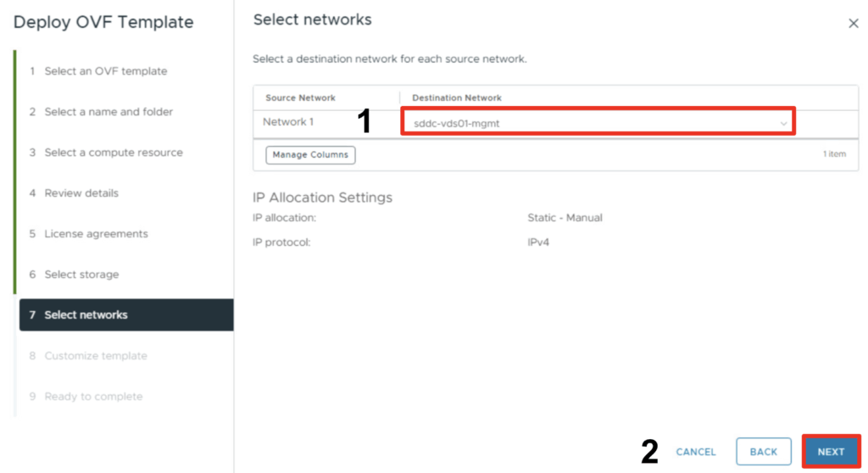
Task: Click the Cancel link
Action: [695, 452]
